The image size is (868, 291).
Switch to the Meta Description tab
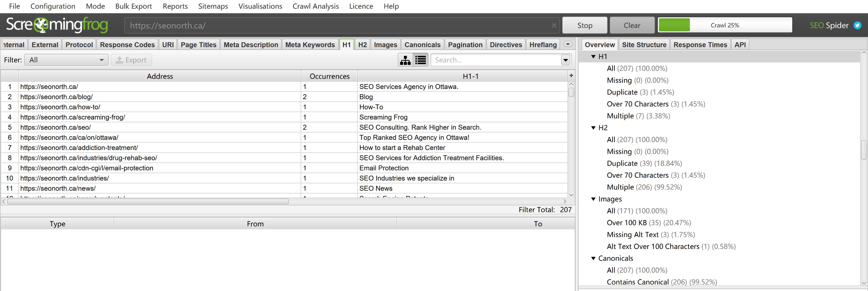tap(251, 45)
